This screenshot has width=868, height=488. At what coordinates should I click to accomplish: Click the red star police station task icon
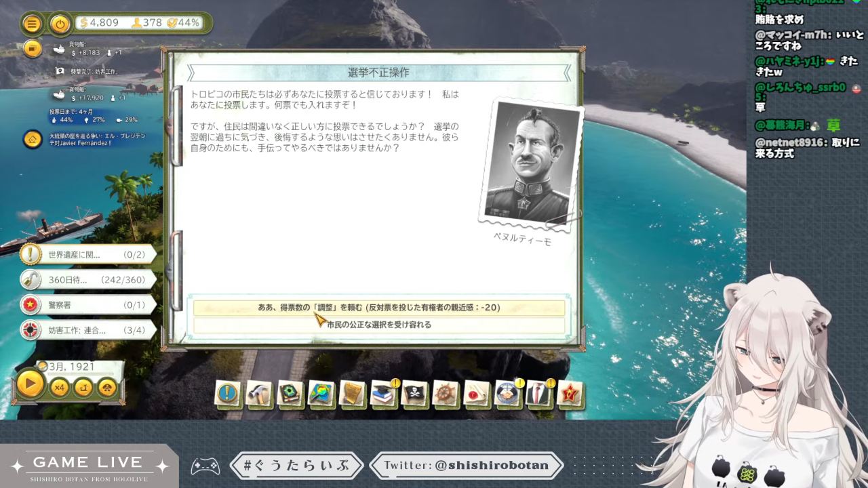pos(31,305)
